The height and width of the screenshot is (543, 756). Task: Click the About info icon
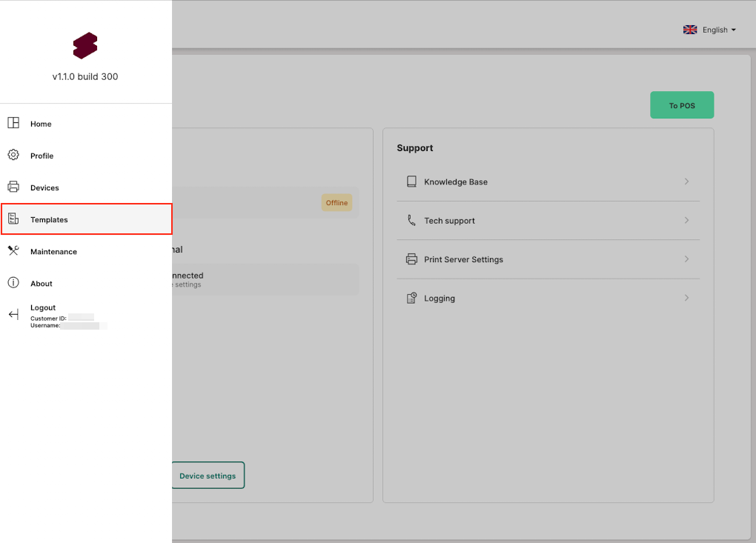click(13, 282)
